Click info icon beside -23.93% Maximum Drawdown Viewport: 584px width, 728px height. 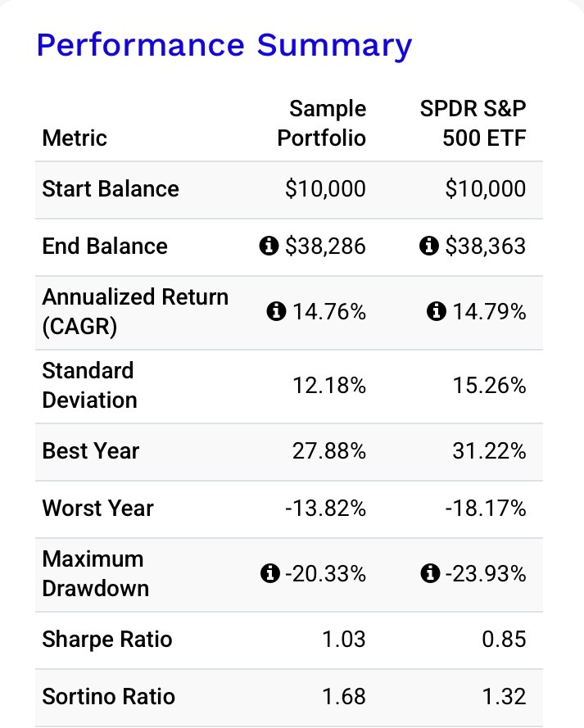(x=428, y=574)
